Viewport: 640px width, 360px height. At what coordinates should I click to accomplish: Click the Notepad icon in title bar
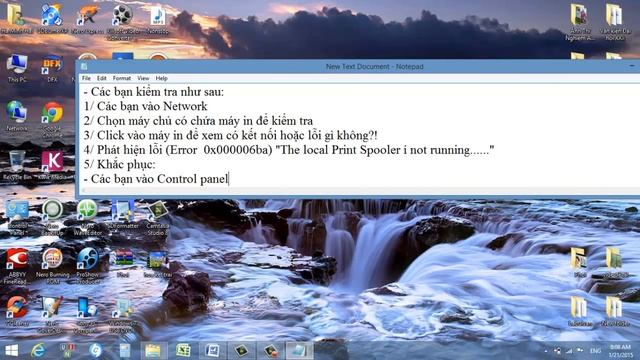click(x=84, y=67)
